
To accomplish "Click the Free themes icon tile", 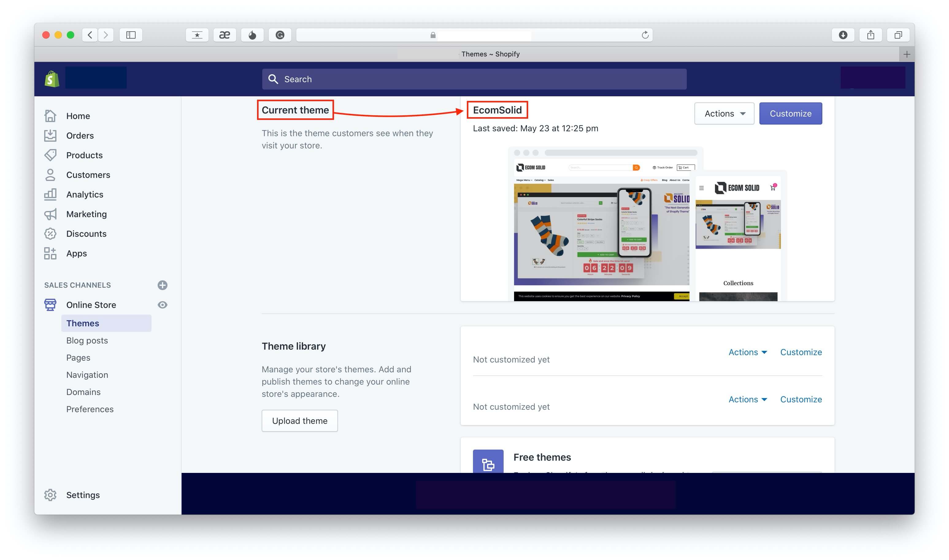I will point(488,461).
